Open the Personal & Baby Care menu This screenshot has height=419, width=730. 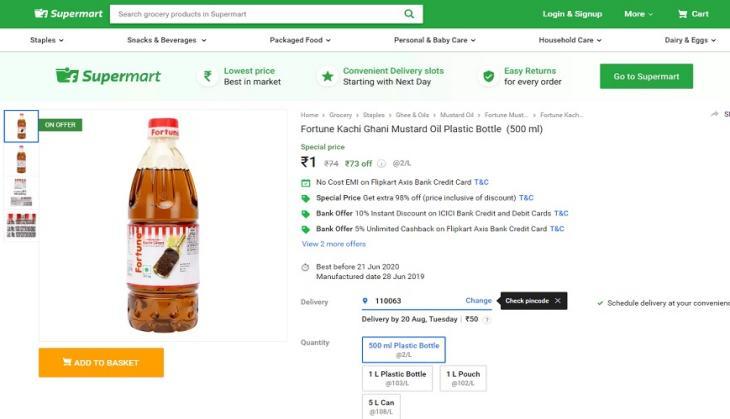click(434, 40)
